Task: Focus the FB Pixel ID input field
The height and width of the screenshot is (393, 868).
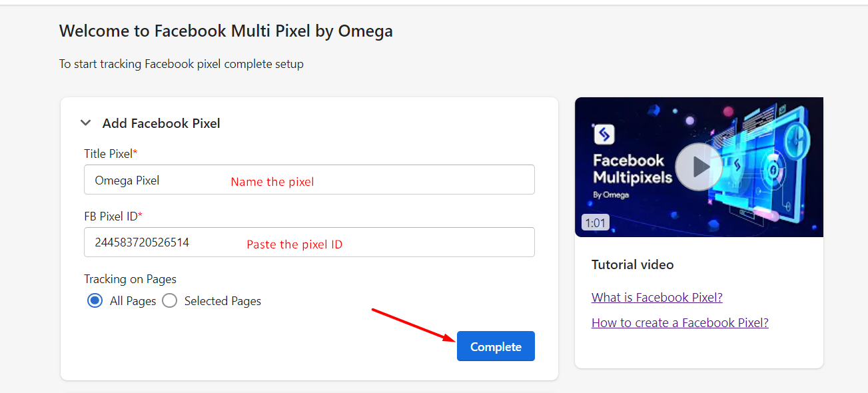Action: (x=309, y=242)
